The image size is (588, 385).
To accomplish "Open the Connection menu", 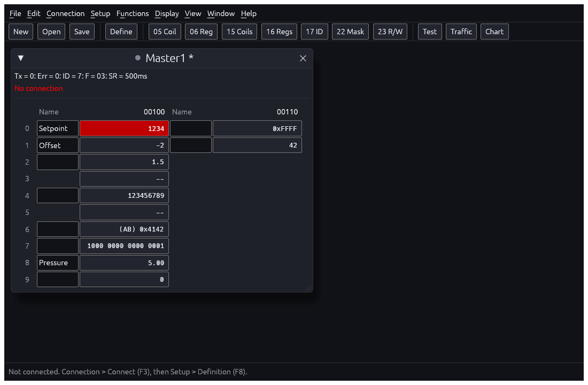I will tap(66, 13).
